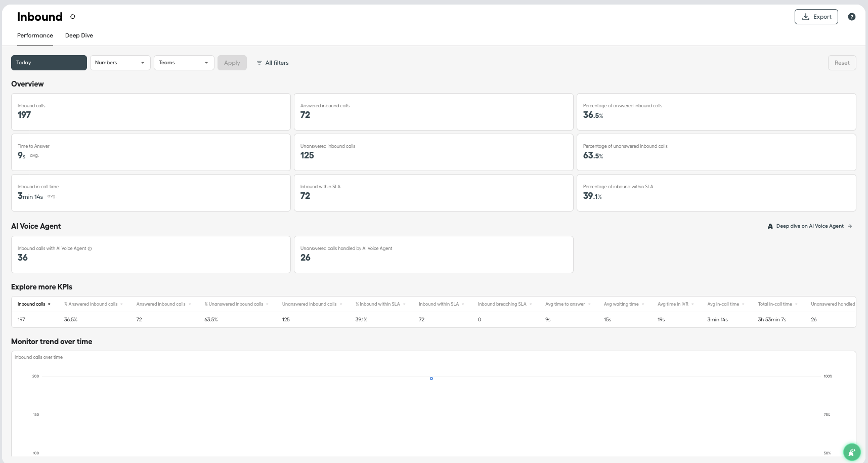Image resolution: width=868 pixels, height=463 pixels.
Task: Open the Today date range selector
Action: point(49,63)
